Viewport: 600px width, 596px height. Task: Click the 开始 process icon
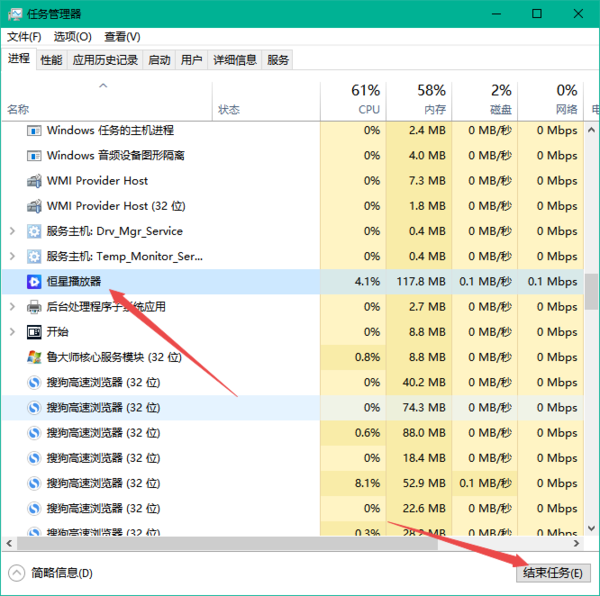tap(34, 332)
